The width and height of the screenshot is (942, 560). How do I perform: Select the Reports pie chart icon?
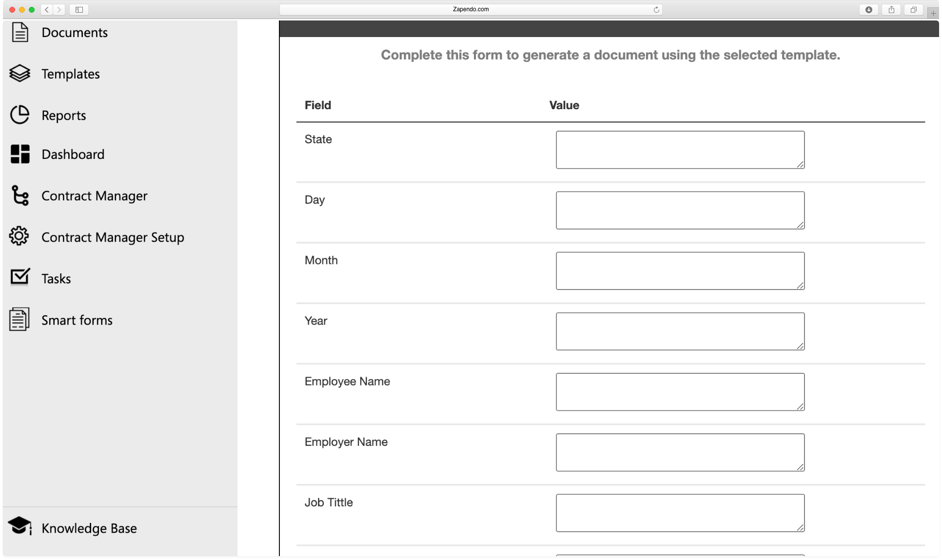click(x=20, y=115)
